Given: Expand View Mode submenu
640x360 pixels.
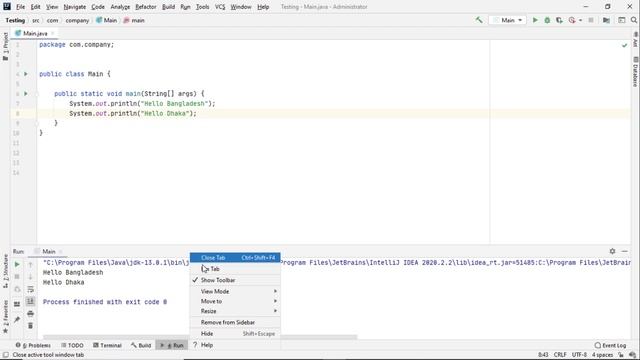Looking at the screenshot, I should 235,291.
